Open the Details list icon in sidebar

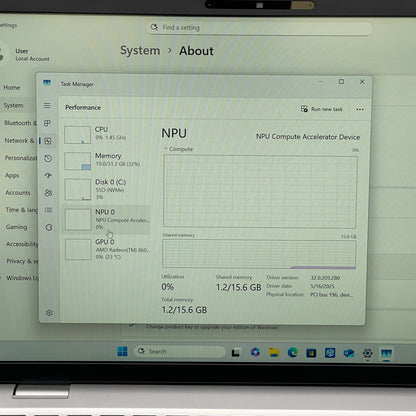[49, 210]
